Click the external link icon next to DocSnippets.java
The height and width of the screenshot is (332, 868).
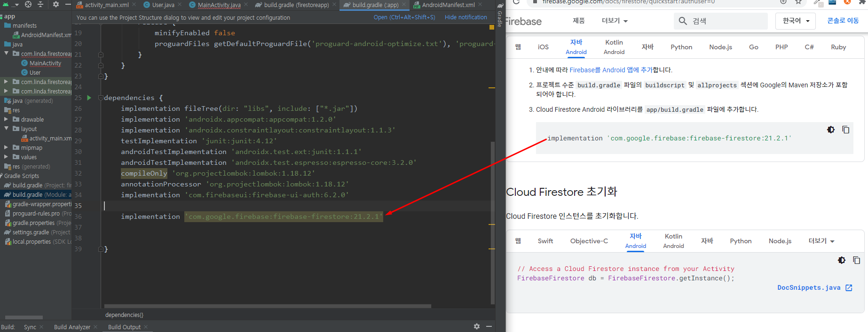[849, 288]
